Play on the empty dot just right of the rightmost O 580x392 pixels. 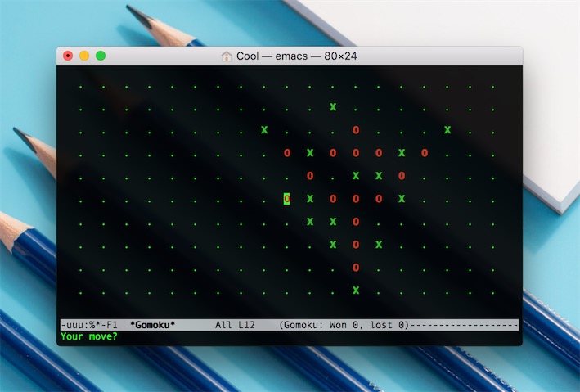tap(447, 155)
